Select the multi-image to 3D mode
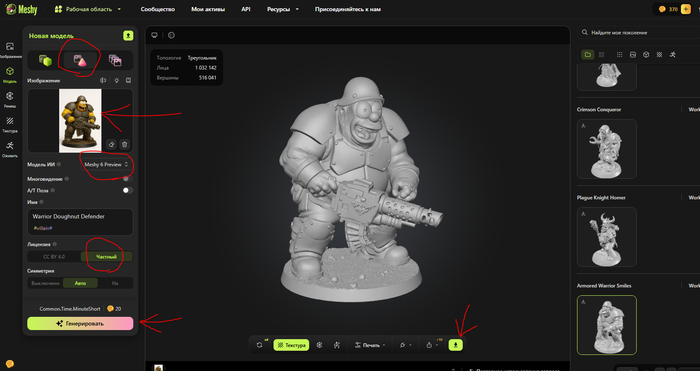 click(115, 60)
